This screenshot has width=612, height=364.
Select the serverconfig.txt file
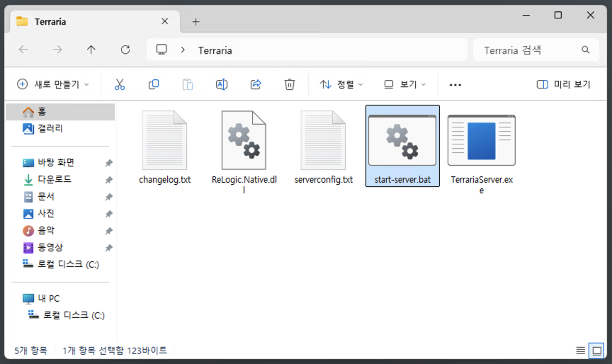pyautogui.click(x=323, y=147)
